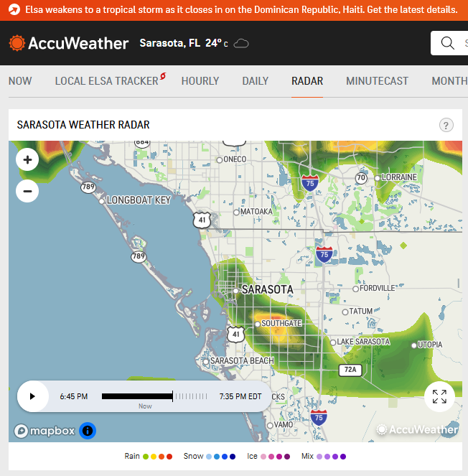Click the red Rain legend dot

tap(169, 457)
